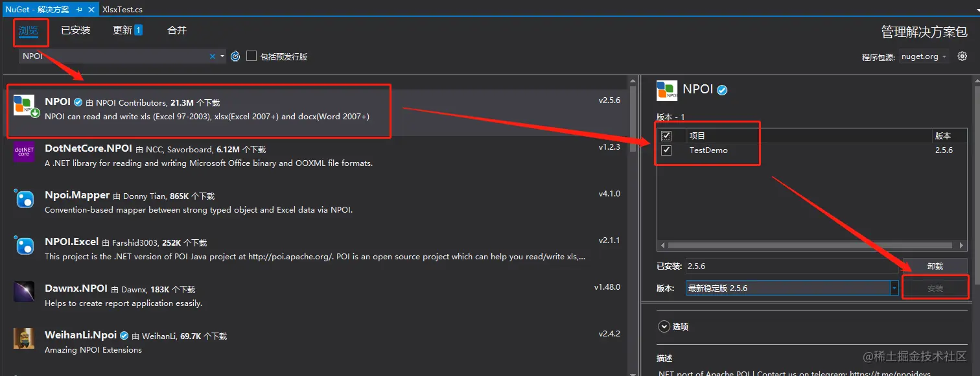
Task: Enable 包括预发行版 prerelease checkbox
Action: [251, 56]
